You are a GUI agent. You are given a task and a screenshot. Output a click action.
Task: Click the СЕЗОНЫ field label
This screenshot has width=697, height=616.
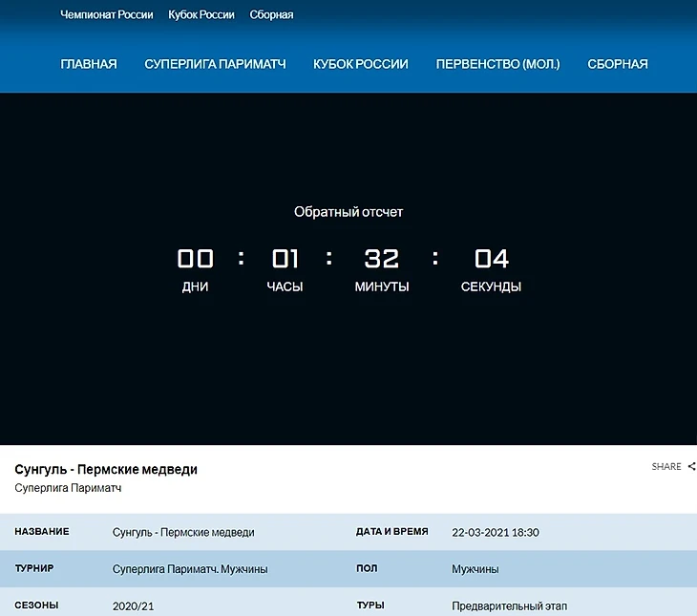[x=36, y=605]
